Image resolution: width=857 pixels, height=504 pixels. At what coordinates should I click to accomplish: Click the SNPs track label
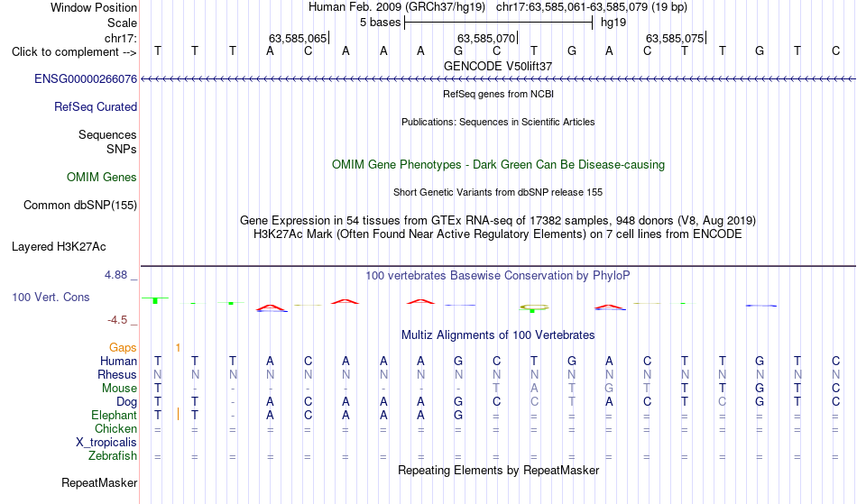[122, 149]
